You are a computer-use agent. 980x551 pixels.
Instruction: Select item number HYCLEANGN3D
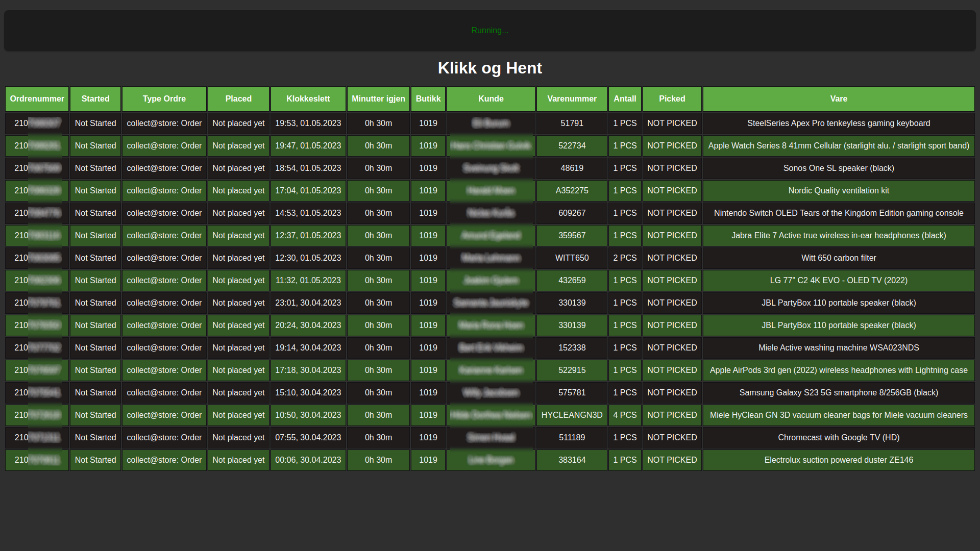pos(572,415)
